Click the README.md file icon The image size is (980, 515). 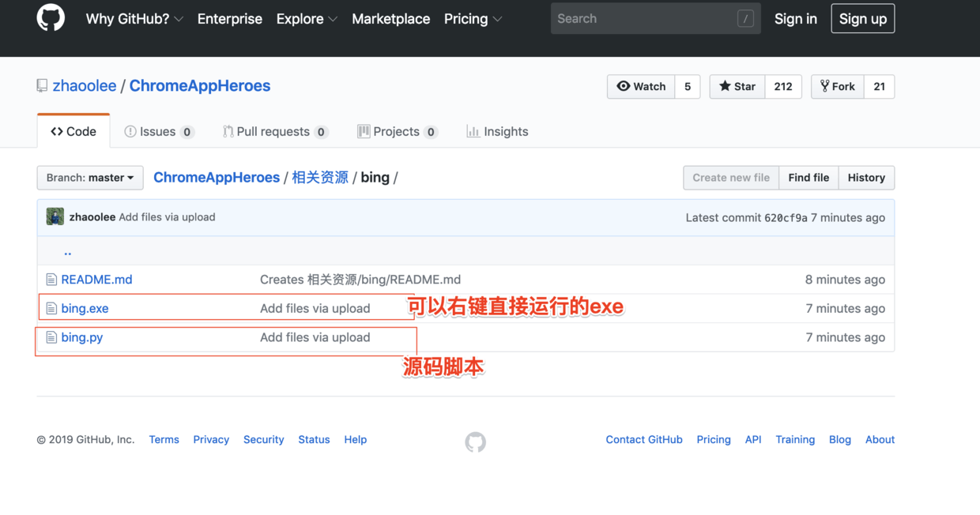[x=51, y=280]
